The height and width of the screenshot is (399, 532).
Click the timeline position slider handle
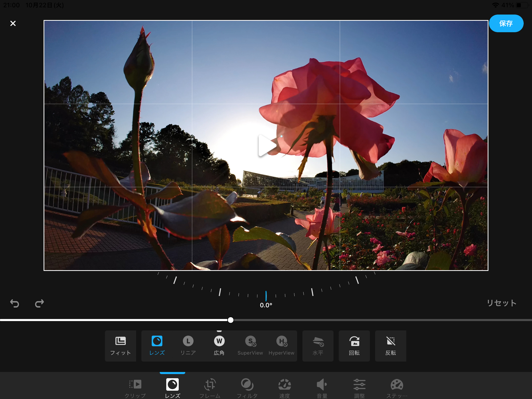[x=230, y=320]
